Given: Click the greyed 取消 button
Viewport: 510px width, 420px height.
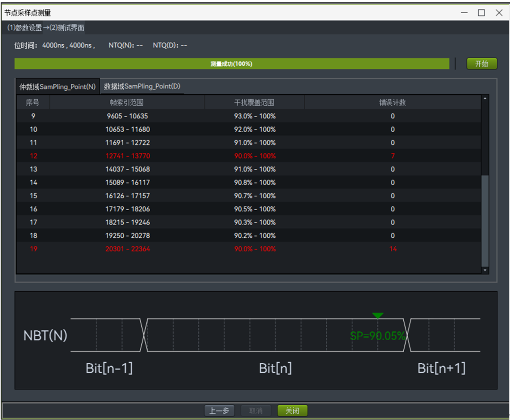Looking at the screenshot, I should [x=255, y=411].
